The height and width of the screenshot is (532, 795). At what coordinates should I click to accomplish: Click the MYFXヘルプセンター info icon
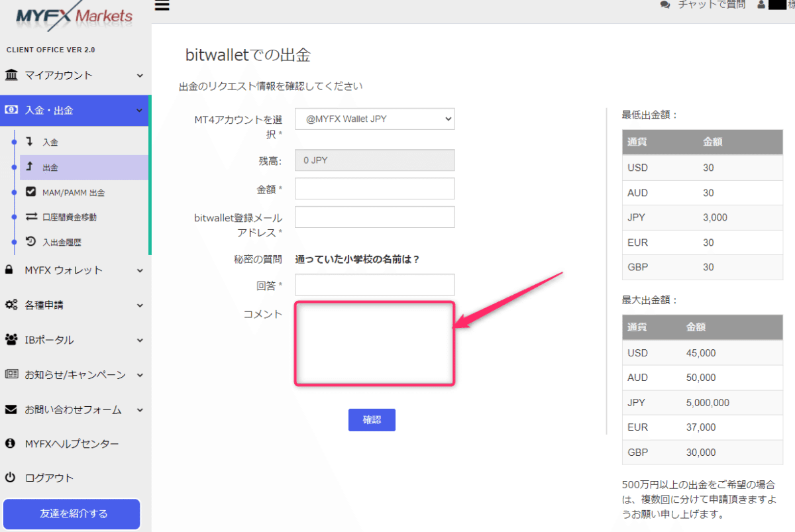tap(10, 443)
